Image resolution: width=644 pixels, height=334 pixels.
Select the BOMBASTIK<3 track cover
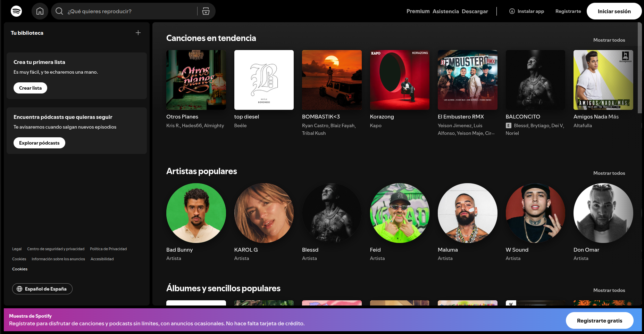(332, 80)
